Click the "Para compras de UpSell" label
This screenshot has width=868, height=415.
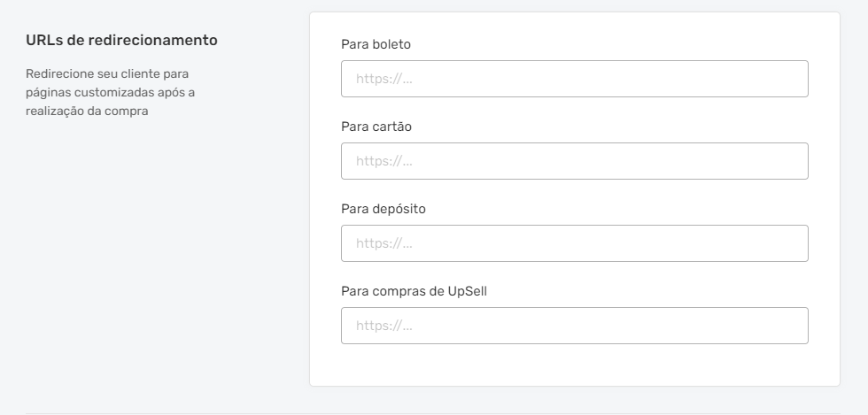(x=415, y=291)
